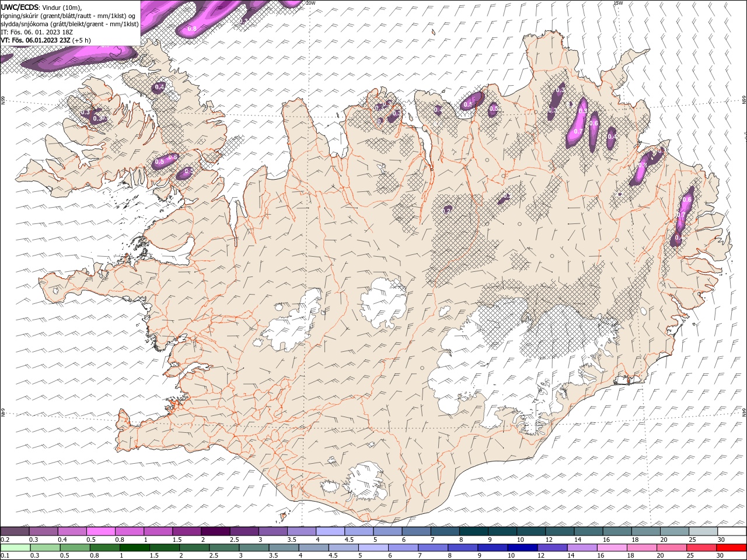Choose the upper legend swatch labeled 0.8
The height and width of the screenshot is (560, 747).
(x=129, y=531)
